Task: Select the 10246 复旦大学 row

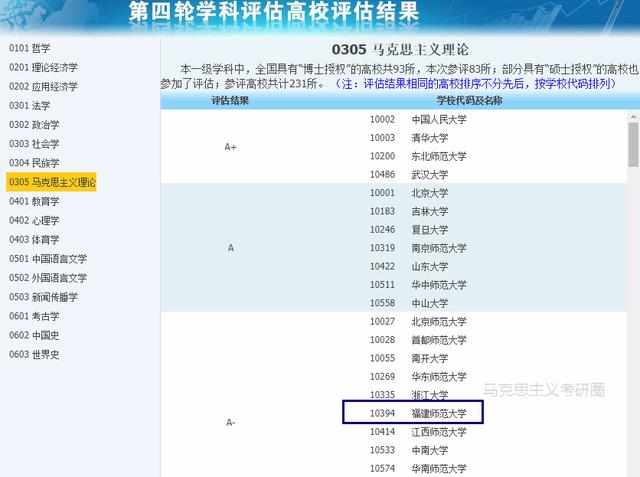Action: (x=409, y=230)
